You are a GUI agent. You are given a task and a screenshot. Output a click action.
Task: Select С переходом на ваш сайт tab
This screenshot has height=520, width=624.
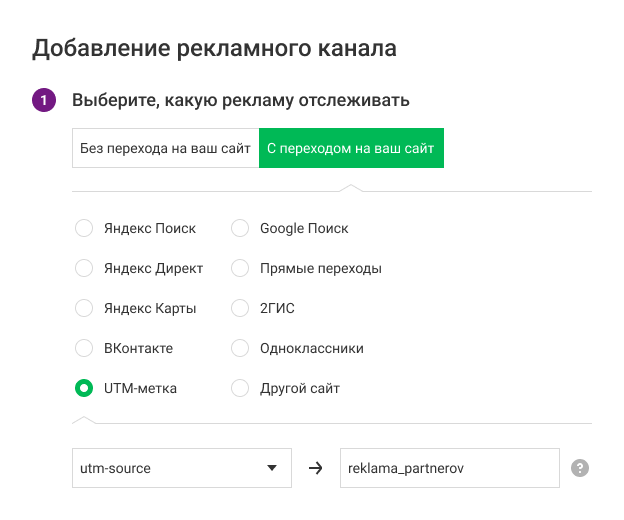[x=351, y=149]
